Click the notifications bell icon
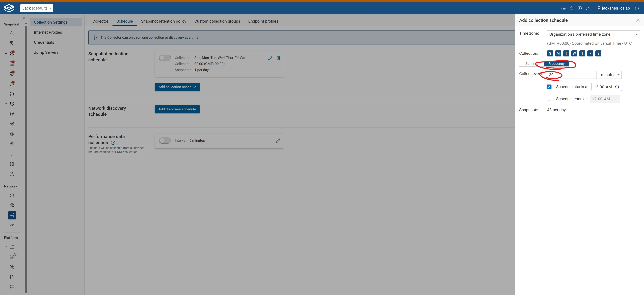The width and height of the screenshot is (644, 295). point(571,8)
